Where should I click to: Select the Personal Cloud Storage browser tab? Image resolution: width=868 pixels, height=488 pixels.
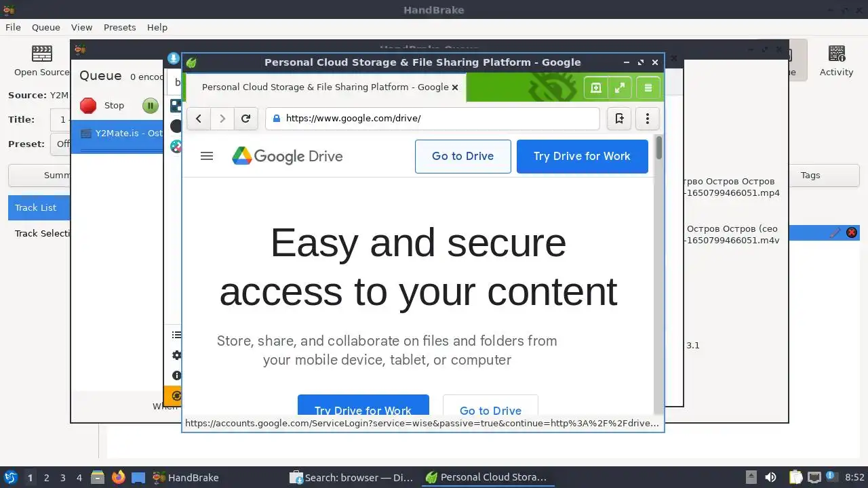click(325, 87)
